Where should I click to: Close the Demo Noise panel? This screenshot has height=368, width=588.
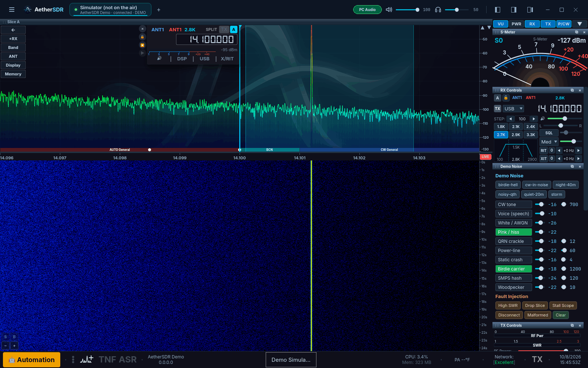point(580,167)
